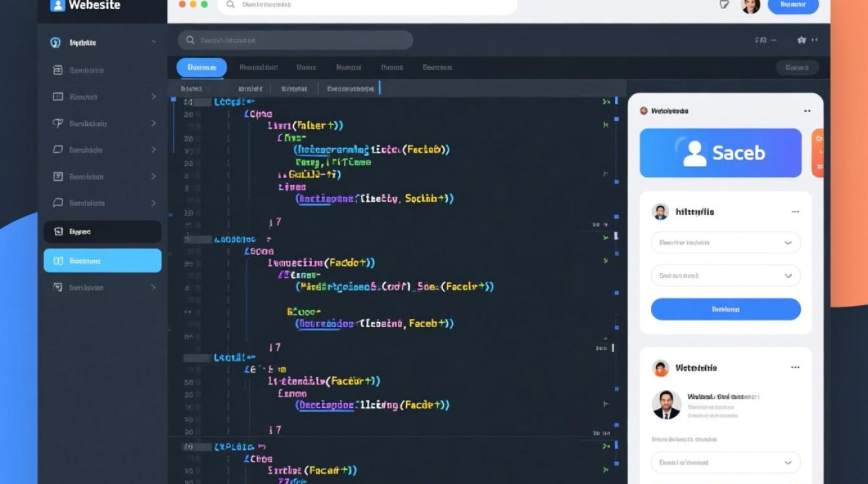Click the book icon in the blue sidebar row
The width and height of the screenshot is (868, 484).
(x=57, y=261)
